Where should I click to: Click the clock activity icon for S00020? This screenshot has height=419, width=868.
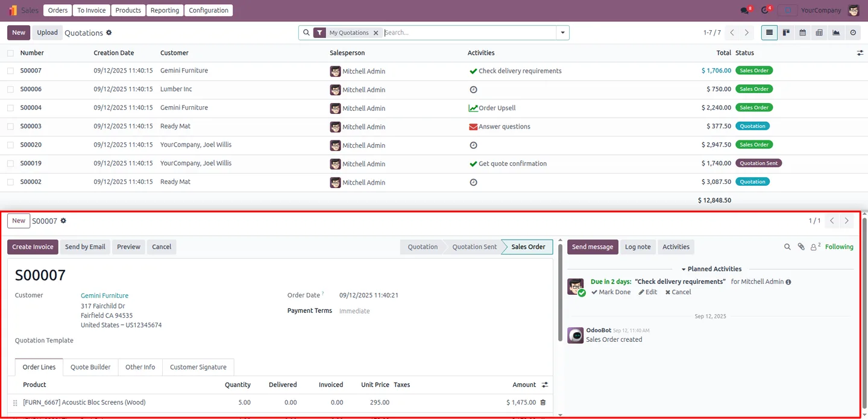(473, 145)
